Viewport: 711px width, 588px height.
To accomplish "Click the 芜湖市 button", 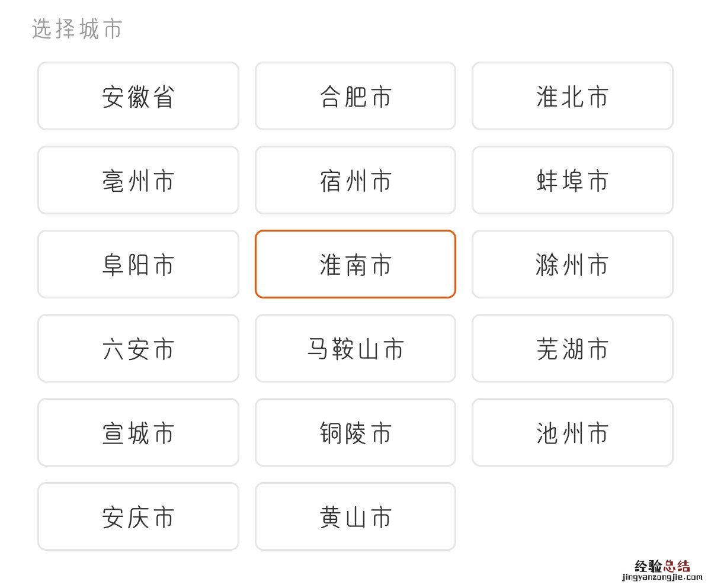I will (572, 348).
